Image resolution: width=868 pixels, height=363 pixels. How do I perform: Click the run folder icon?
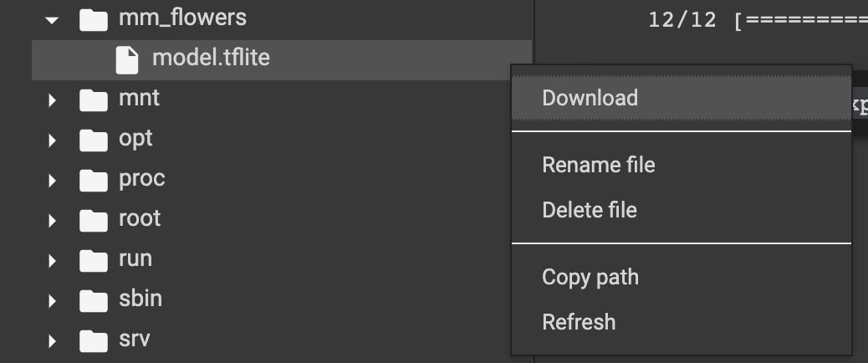pyautogui.click(x=94, y=260)
